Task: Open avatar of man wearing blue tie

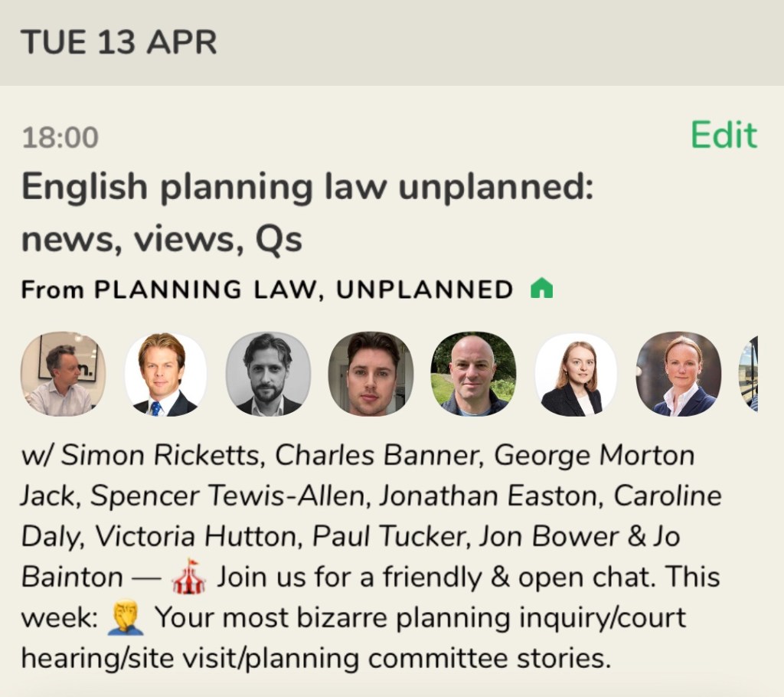Action: (x=165, y=374)
